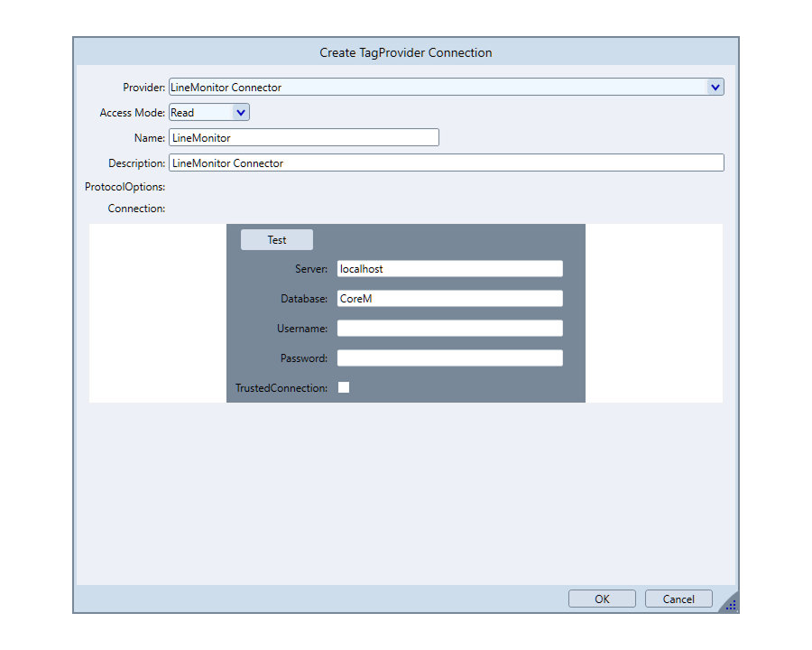Screen dimensions: 812x650
Task: Click the Provider dropdown arrow
Action: (715, 88)
